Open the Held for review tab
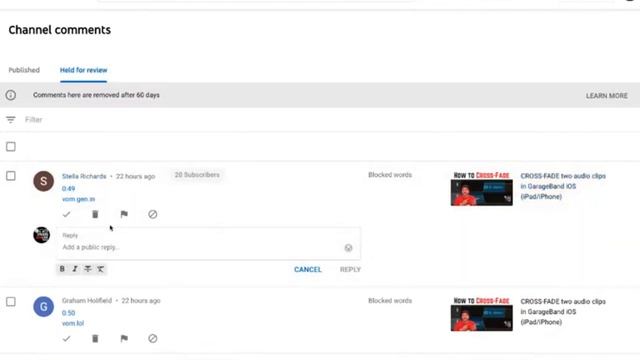Viewport: 640px width, 360px height. [x=83, y=70]
